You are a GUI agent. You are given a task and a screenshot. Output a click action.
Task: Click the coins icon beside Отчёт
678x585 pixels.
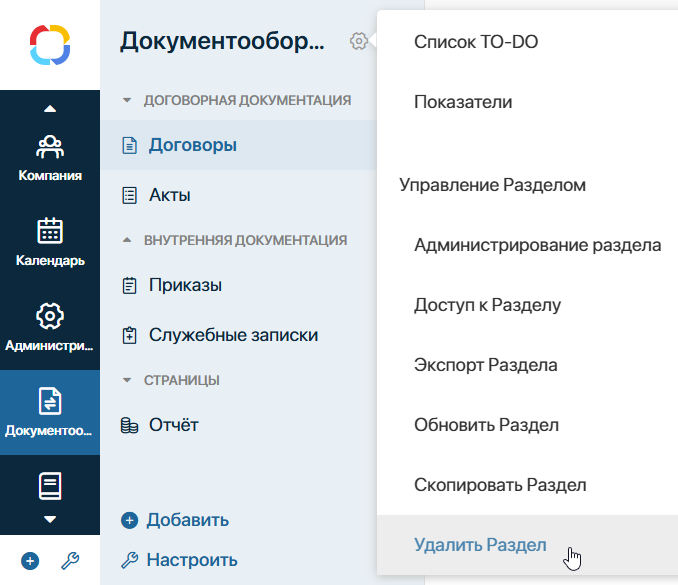[x=129, y=425]
